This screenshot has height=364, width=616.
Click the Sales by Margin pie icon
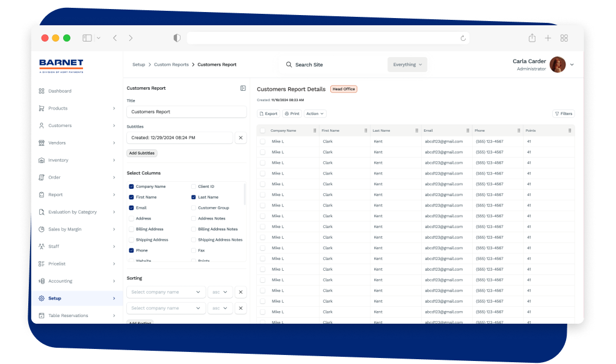coord(42,230)
